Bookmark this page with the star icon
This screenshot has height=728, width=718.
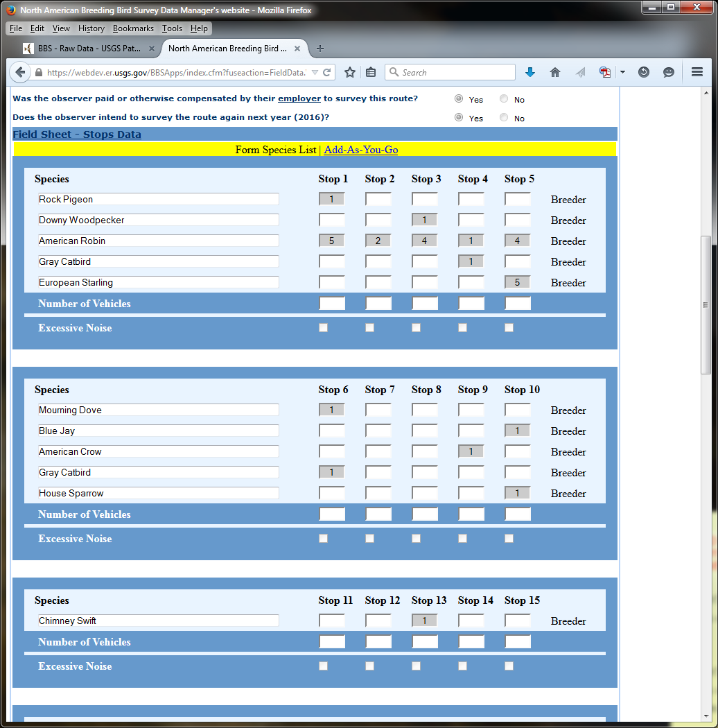(350, 72)
